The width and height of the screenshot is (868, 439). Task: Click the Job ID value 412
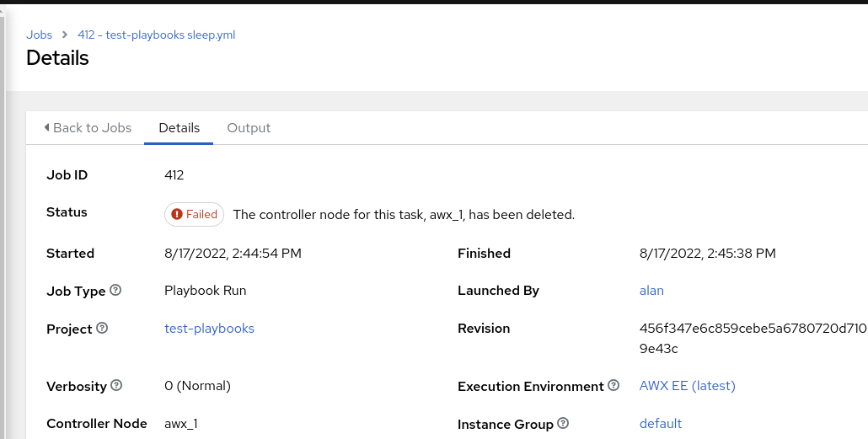[174, 175]
